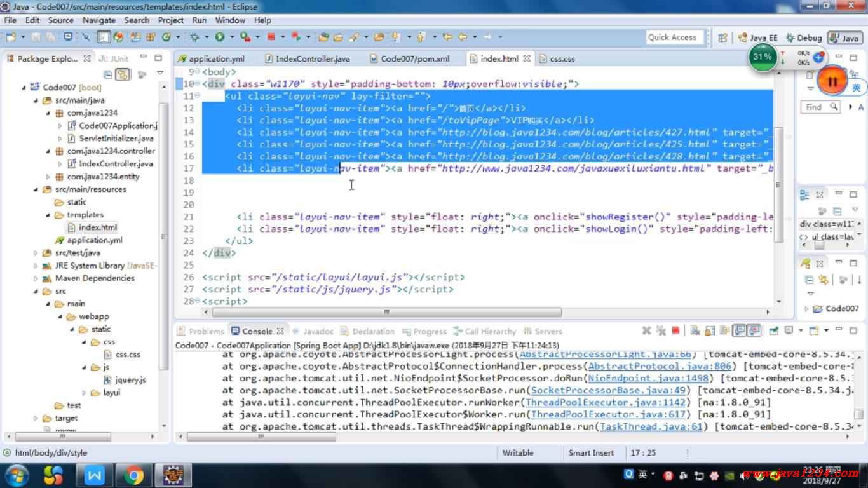This screenshot has width=868, height=488.
Task: Switch to the JUnit view tab
Action: (114, 58)
